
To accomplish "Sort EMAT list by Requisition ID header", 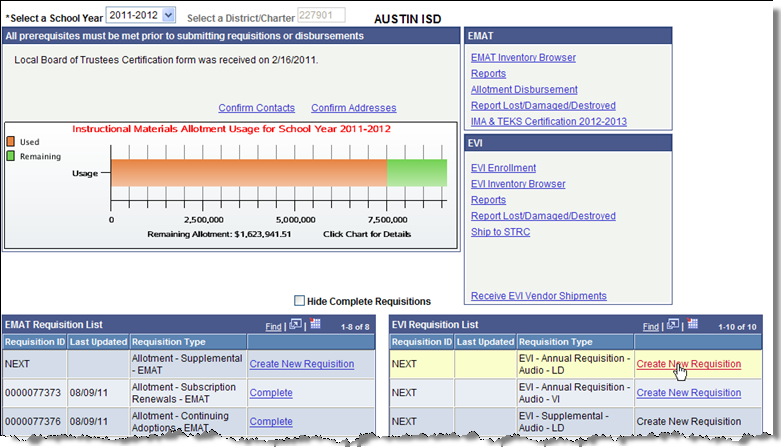I will point(35,342).
